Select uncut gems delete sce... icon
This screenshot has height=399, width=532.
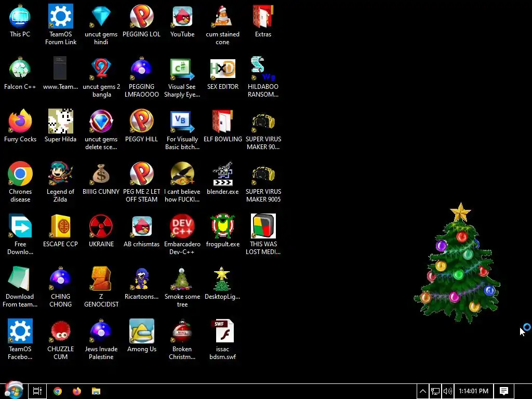point(101,121)
